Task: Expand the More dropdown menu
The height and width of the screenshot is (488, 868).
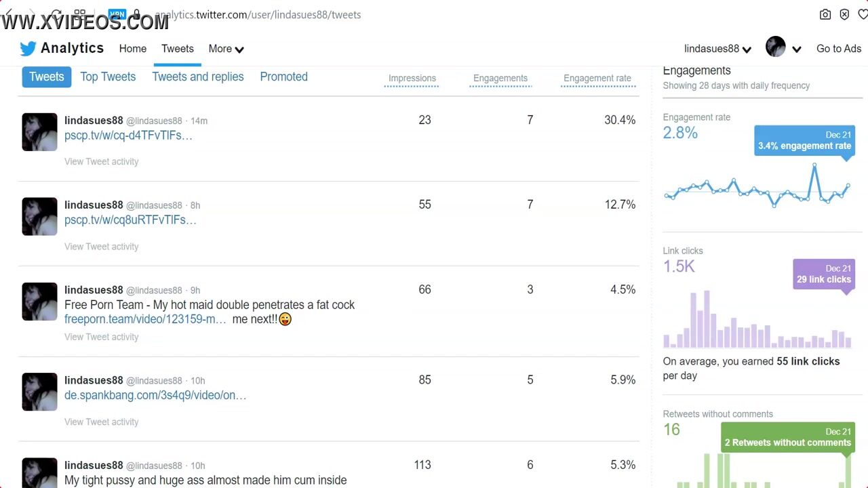Action: tap(226, 49)
